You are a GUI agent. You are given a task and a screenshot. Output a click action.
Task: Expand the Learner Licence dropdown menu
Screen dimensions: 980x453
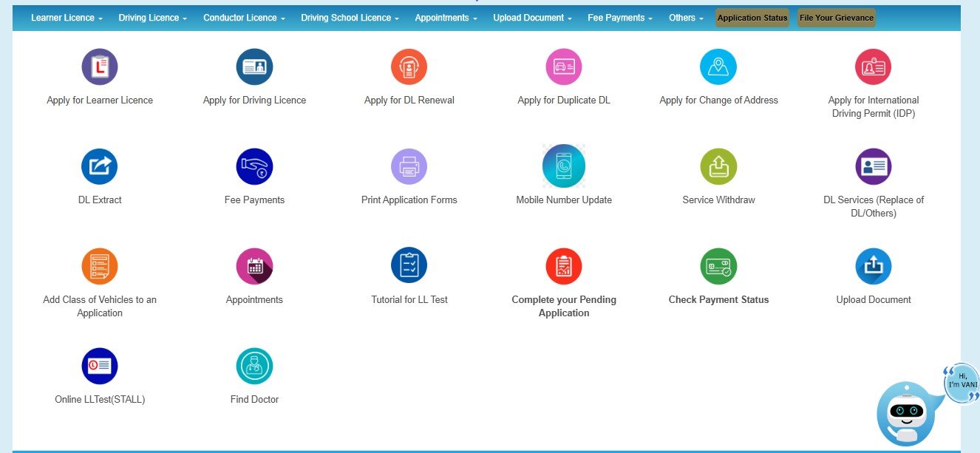coord(67,18)
